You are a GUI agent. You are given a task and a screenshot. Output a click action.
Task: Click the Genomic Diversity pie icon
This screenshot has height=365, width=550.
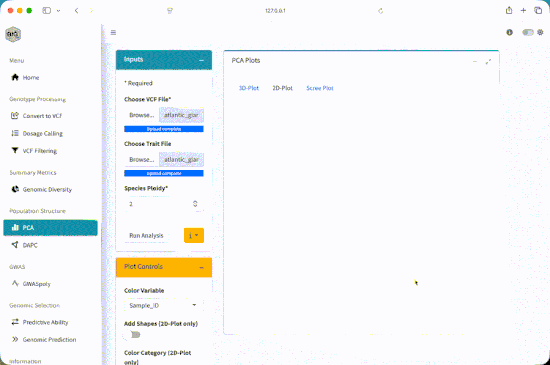pyautogui.click(x=15, y=189)
